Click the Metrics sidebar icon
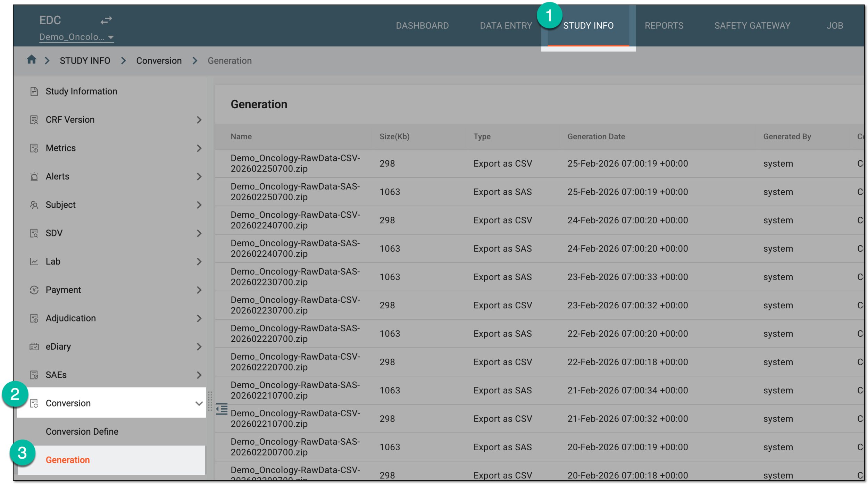The height and width of the screenshot is (484, 868). coord(34,148)
